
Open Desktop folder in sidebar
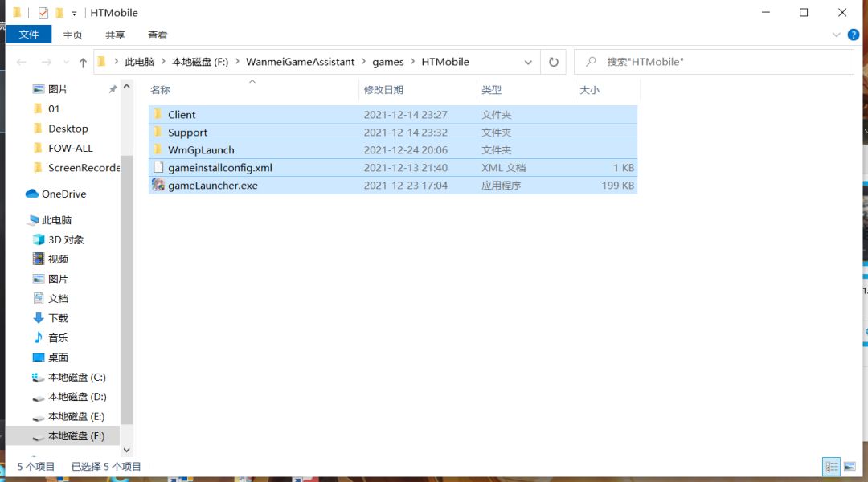coord(68,129)
